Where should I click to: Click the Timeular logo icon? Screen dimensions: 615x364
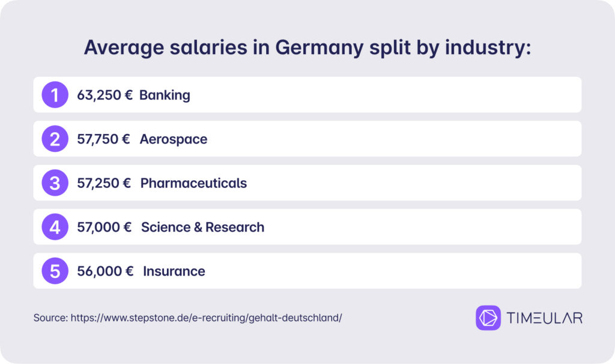[488, 318]
